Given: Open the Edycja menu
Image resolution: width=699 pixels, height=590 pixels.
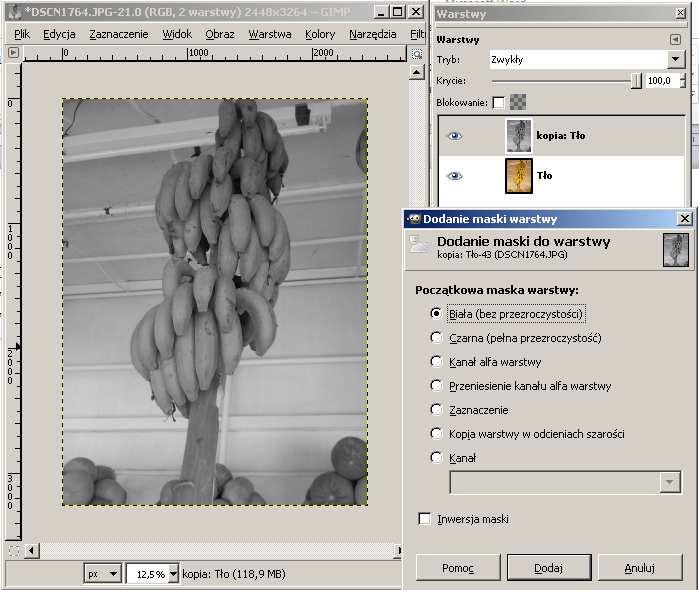Looking at the screenshot, I should 59,34.
